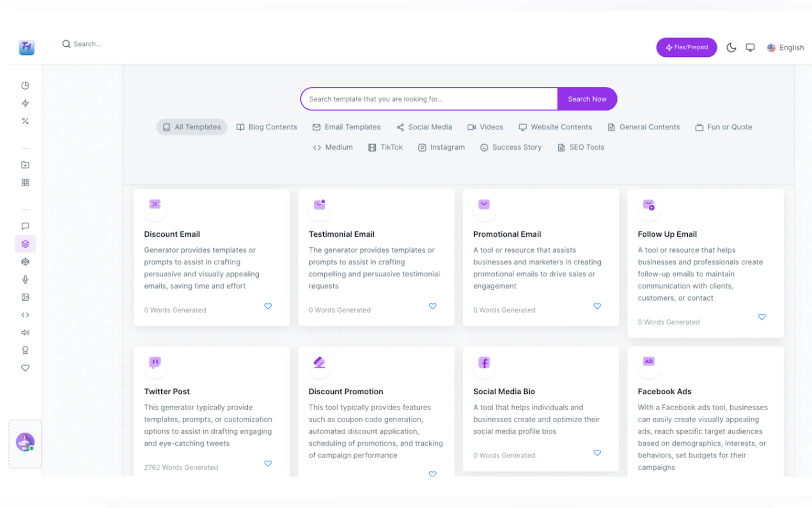Favorite the Follow Up Email template
The width and height of the screenshot is (812, 508).
761,317
